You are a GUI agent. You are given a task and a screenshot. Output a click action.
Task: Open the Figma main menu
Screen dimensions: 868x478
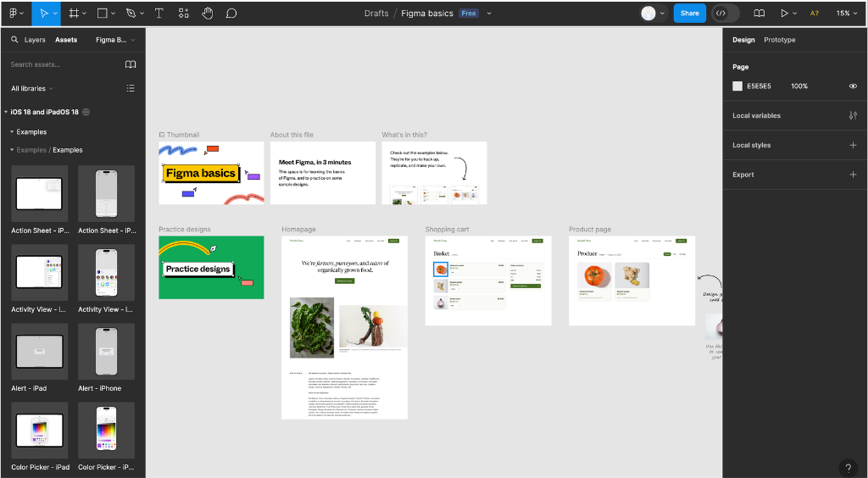point(14,14)
